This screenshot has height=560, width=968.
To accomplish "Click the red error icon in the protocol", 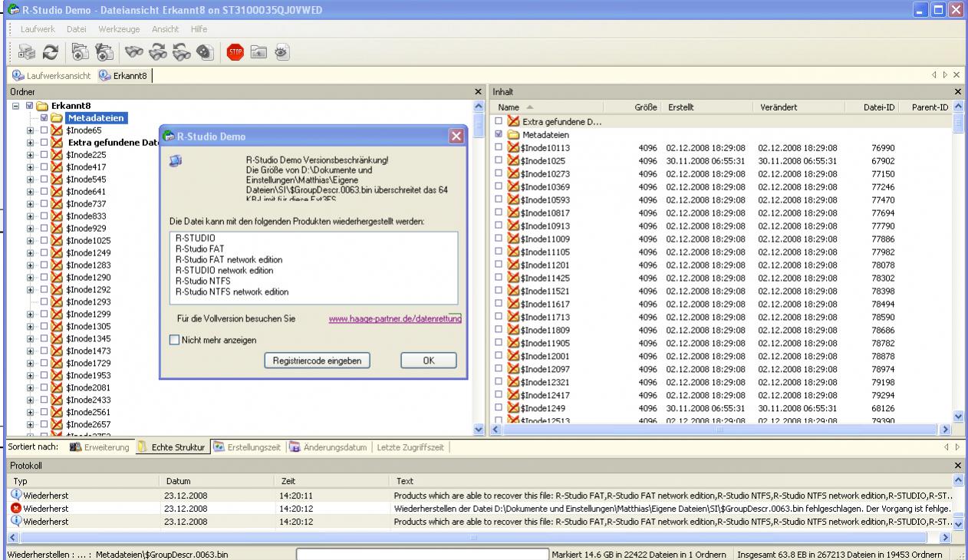I will (16, 508).
